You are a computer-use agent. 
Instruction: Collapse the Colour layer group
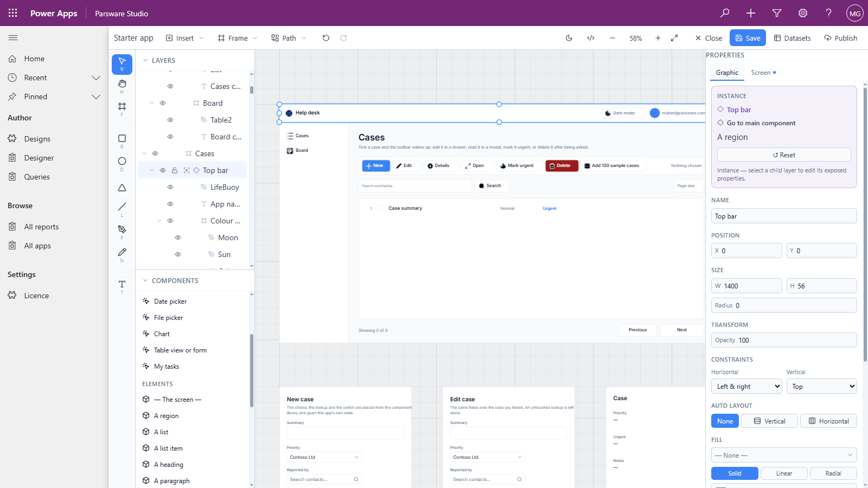point(159,221)
